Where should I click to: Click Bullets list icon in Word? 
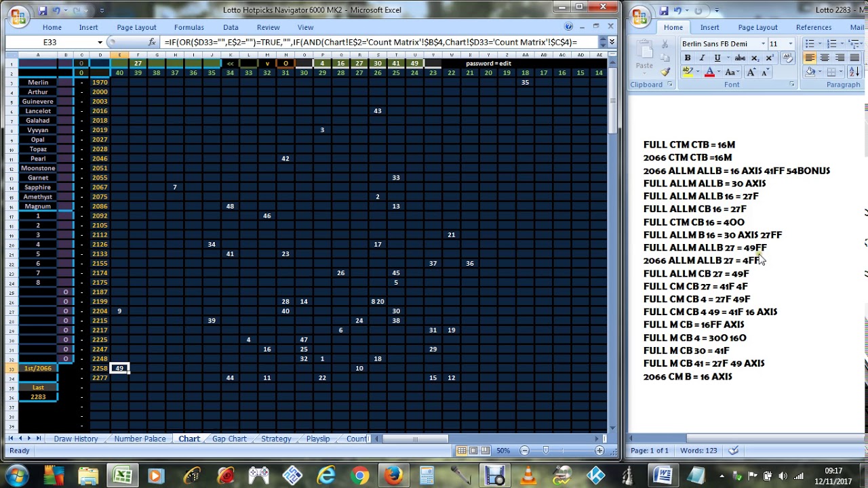point(811,43)
